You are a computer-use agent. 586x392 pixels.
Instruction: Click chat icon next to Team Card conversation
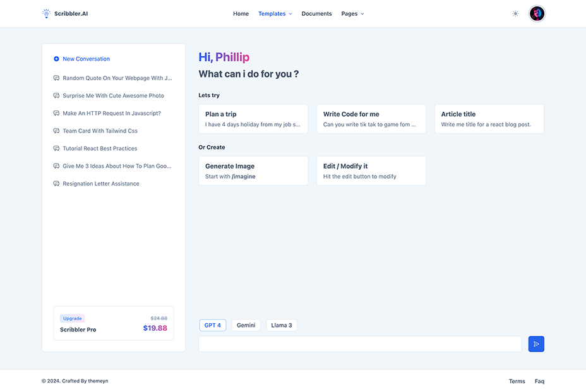click(56, 131)
